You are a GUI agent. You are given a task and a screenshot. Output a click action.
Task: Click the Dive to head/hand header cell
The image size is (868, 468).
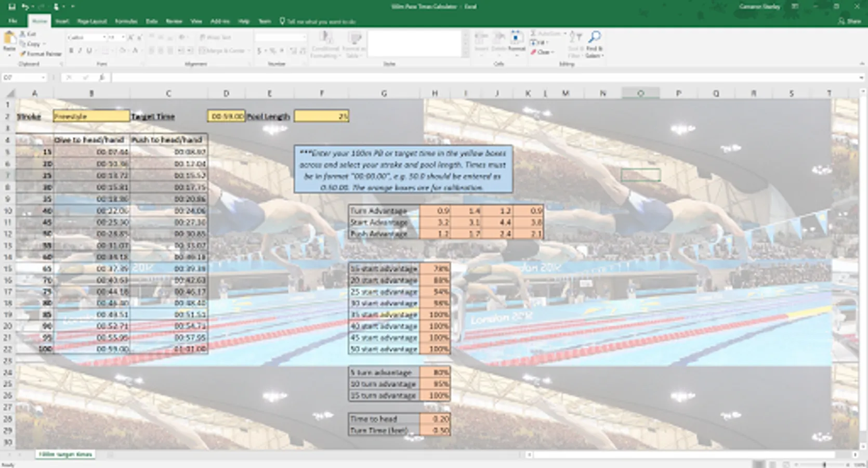[91, 139]
